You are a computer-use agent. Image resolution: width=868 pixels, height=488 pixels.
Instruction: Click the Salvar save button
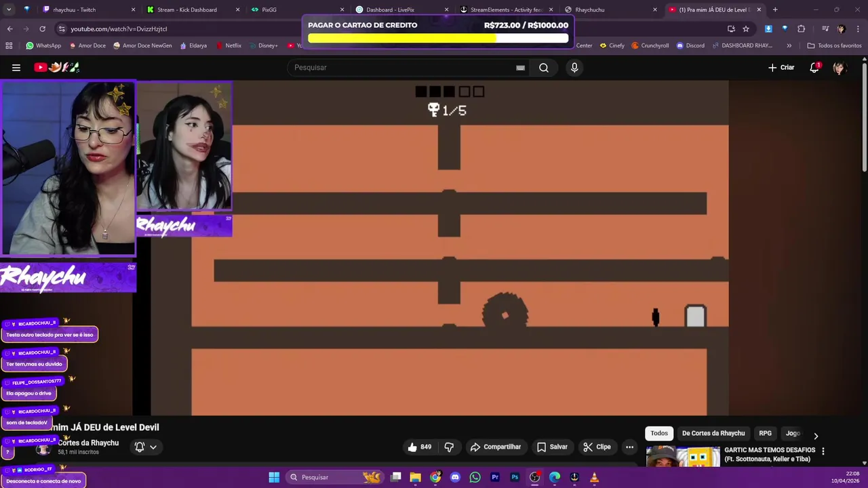[552, 447]
